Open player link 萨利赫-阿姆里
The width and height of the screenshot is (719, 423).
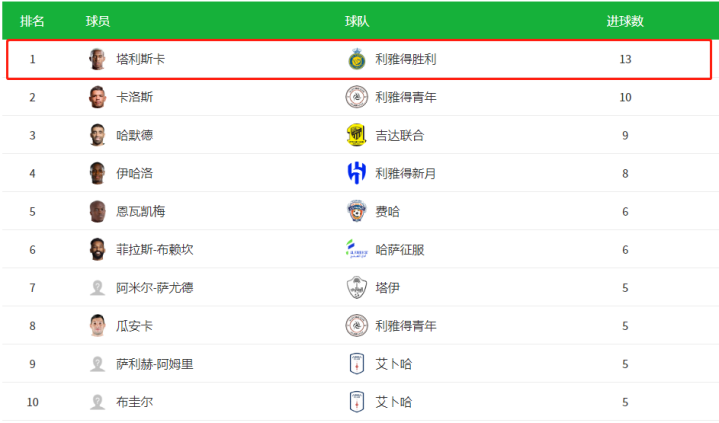click(155, 364)
